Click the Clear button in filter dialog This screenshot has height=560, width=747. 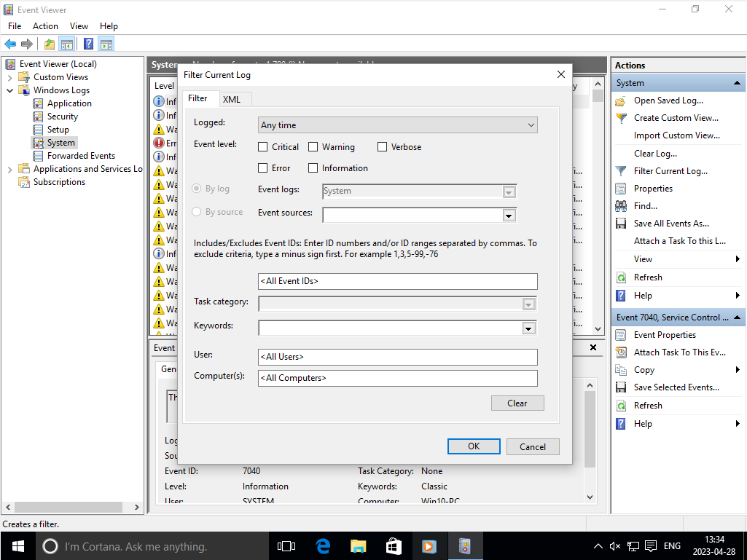click(x=517, y=403)
